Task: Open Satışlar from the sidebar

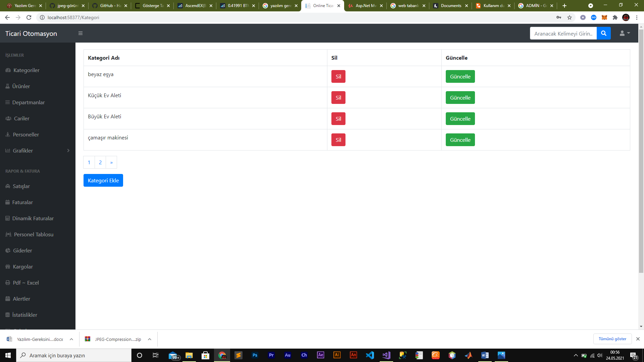Action: tap(21, 186)
